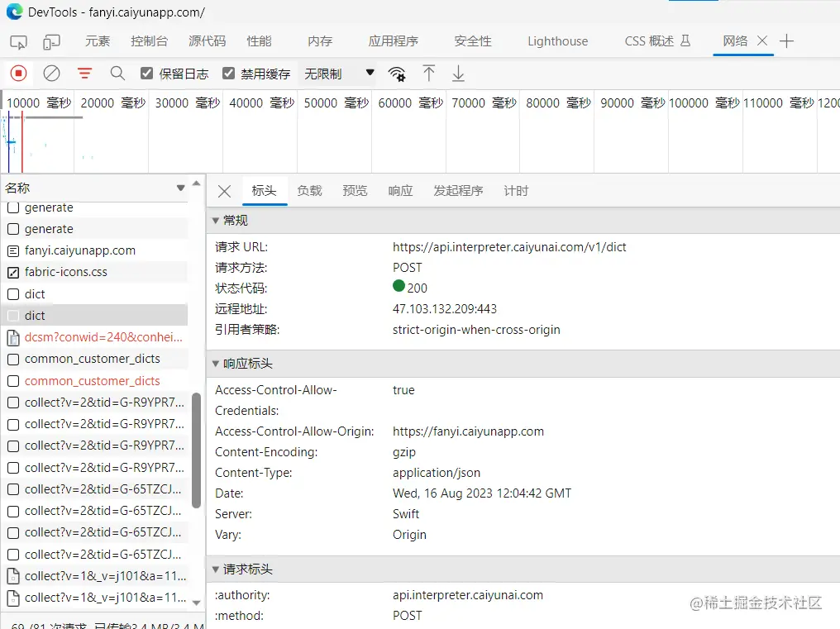Click the box beside second generate request
This screenshot has height=629, width=840.
13,229
